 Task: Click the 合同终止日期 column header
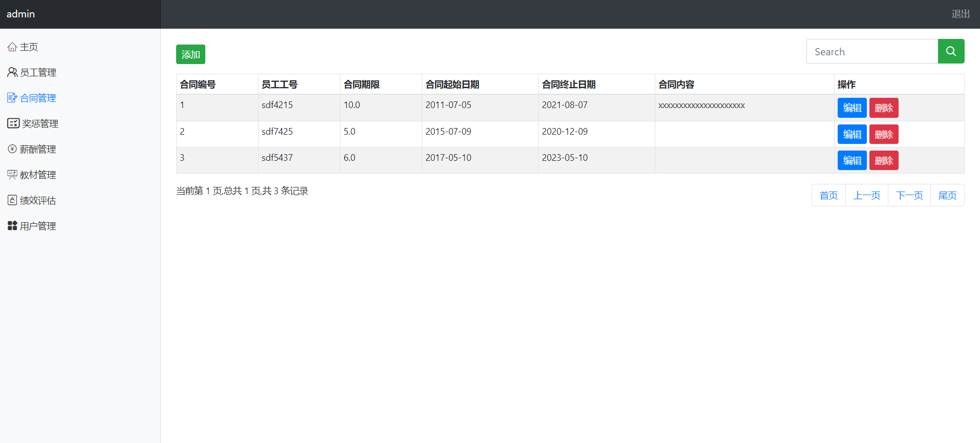(596, 84)
